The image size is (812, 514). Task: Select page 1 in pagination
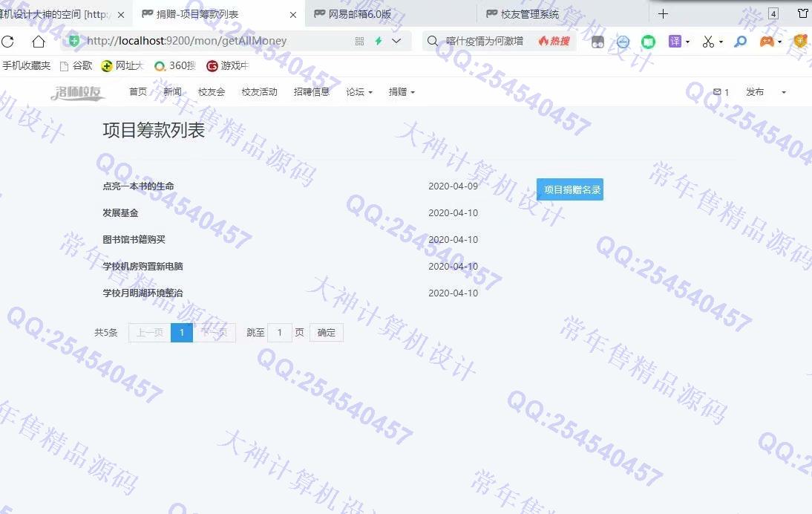[182, 333]
